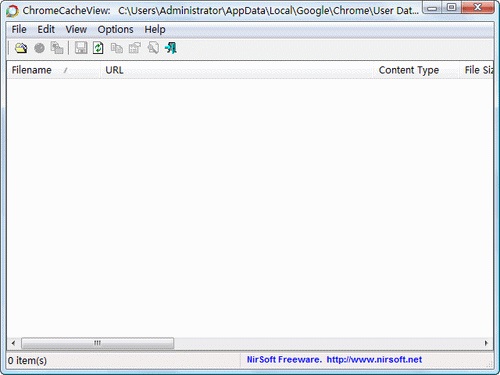The width and height of the screenshot is (500, 375).
Task: Open the View menu
Action: [x=76, y=29]
